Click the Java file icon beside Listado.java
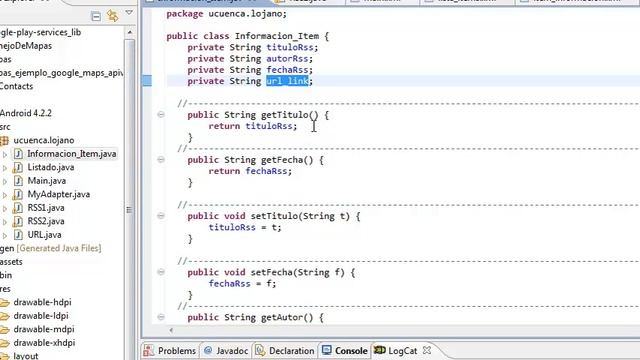640x360 pixels. [x=18, y=167]
